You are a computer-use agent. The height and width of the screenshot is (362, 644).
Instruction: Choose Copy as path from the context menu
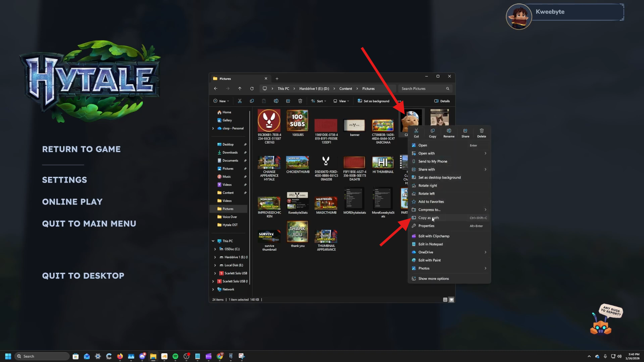coord(428,218)
